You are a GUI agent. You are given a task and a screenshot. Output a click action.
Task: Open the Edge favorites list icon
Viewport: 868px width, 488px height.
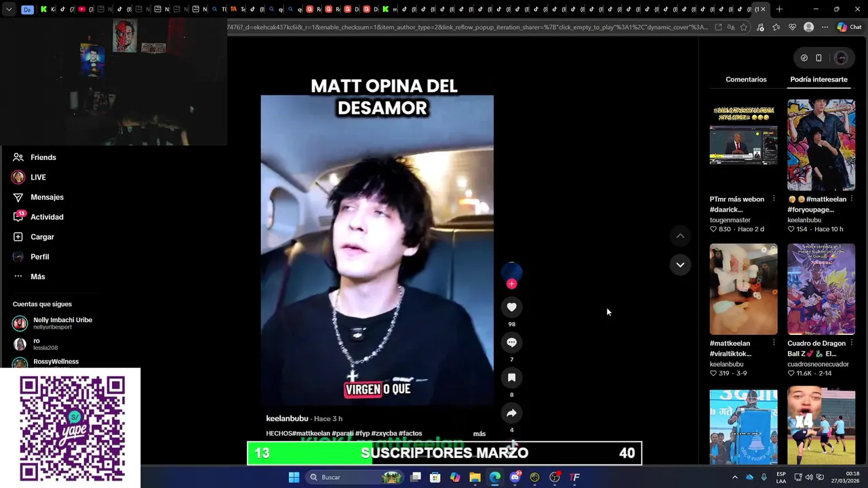point(776,27)
